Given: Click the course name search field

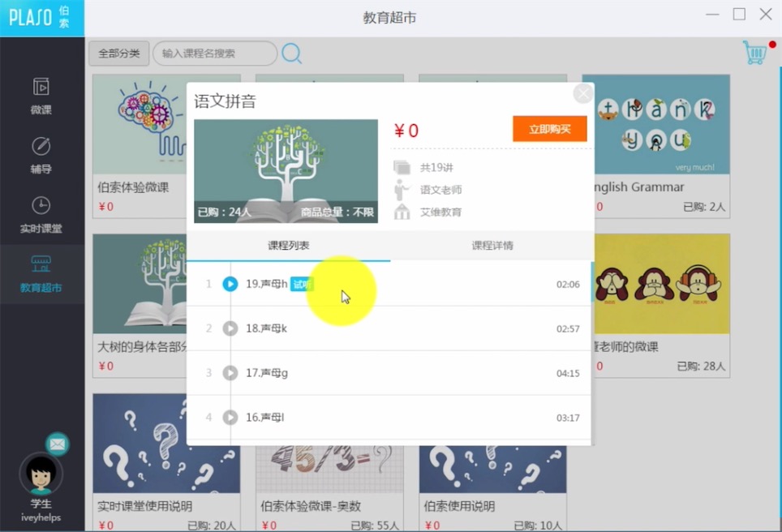Looking at the screenshot, I should tap(215, 54).
